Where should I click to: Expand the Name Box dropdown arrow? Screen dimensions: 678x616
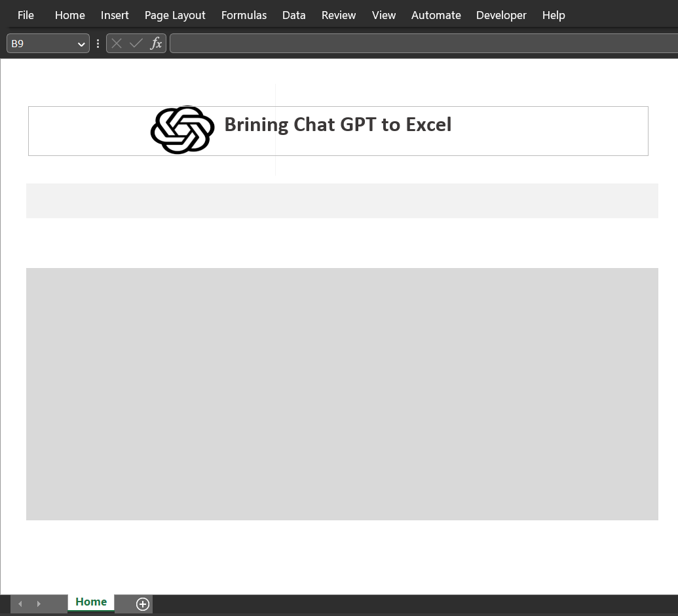81,44
